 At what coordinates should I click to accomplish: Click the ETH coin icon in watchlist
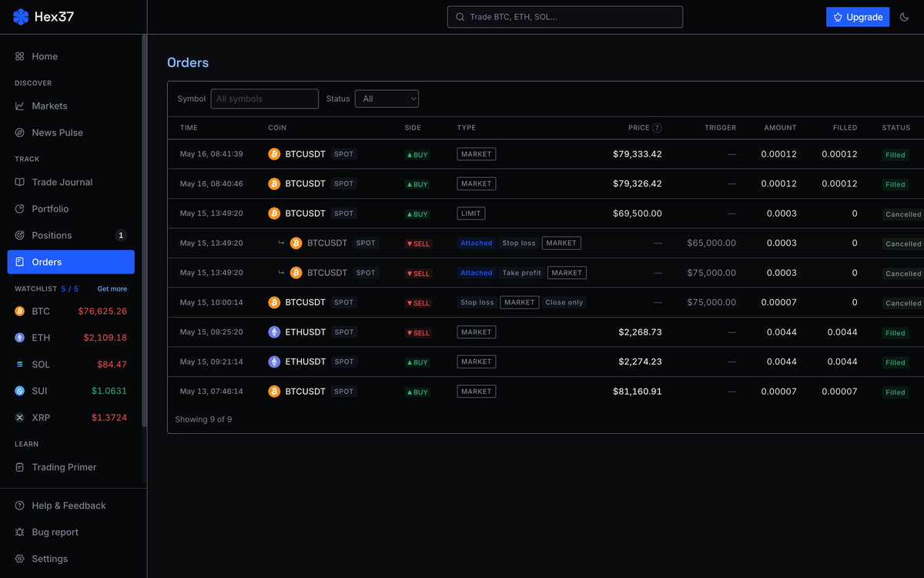(x=20, y=338)
